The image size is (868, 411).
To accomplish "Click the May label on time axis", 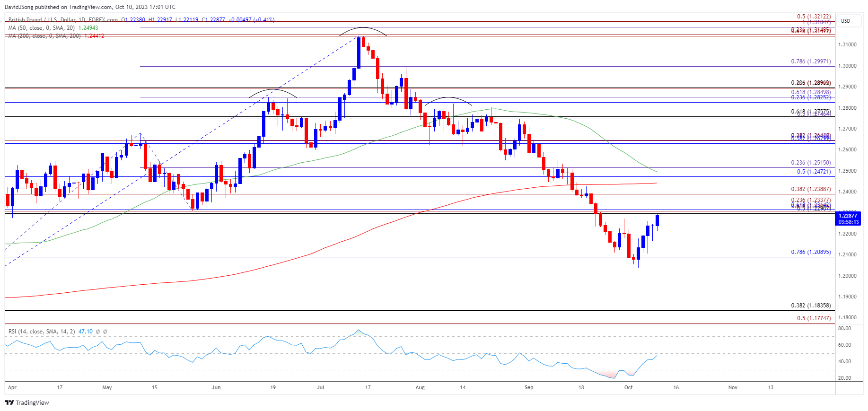I will pyautogui.click(x=107, y=388).
